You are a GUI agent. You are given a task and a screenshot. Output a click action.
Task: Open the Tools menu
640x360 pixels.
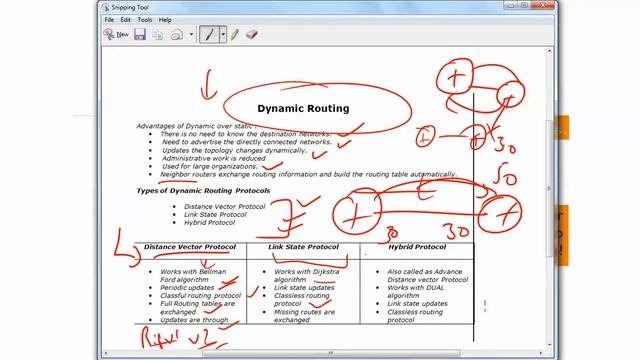144,20
